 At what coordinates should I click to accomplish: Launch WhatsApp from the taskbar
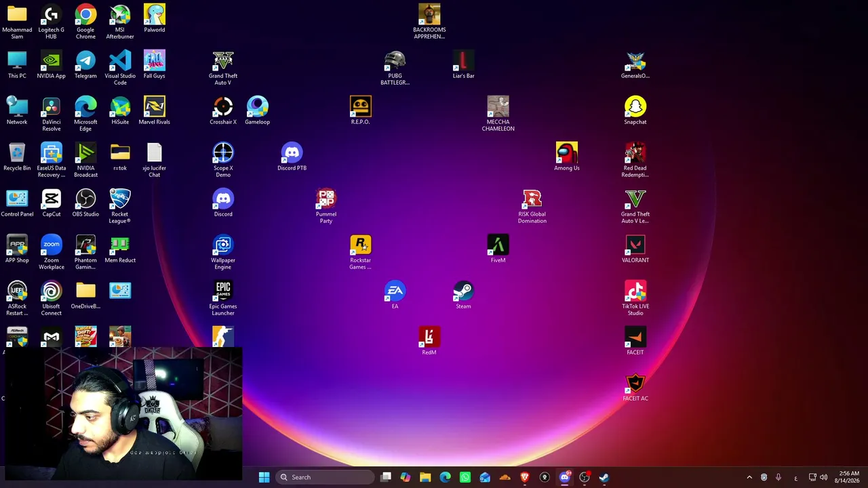[465, 477]
